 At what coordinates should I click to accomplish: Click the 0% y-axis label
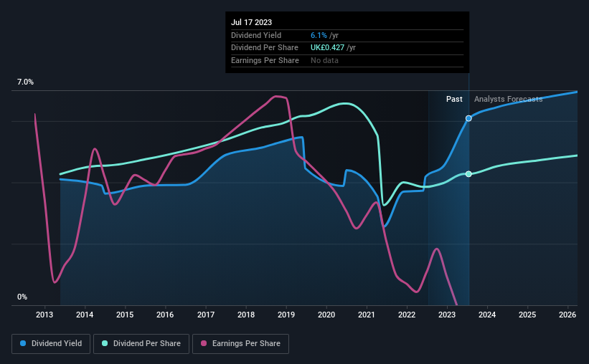22,297
